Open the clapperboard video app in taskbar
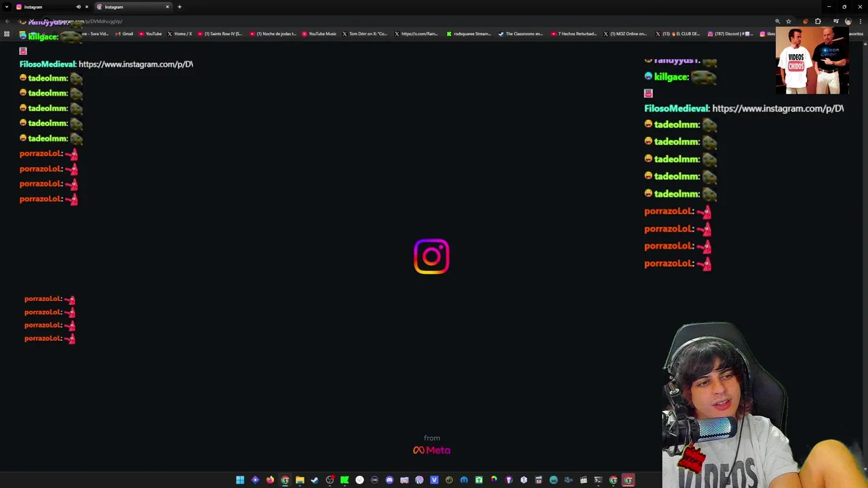868x488 pixels. click(583, 481)
